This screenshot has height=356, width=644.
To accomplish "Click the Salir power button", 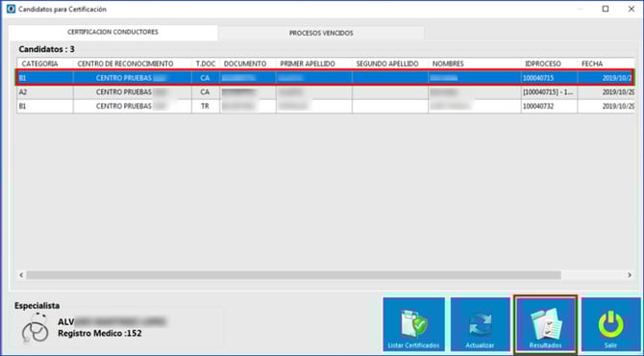I will pos(610,324).
